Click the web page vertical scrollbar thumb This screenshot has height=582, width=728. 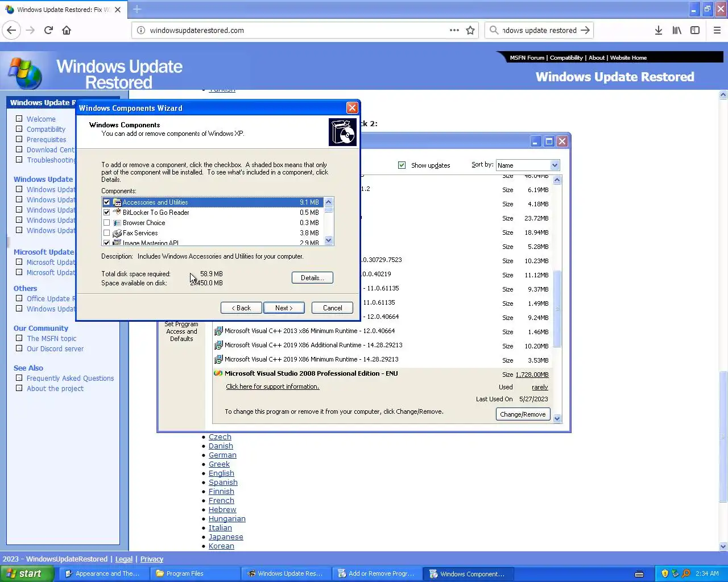pyautogui.click(x=723, y=436)
